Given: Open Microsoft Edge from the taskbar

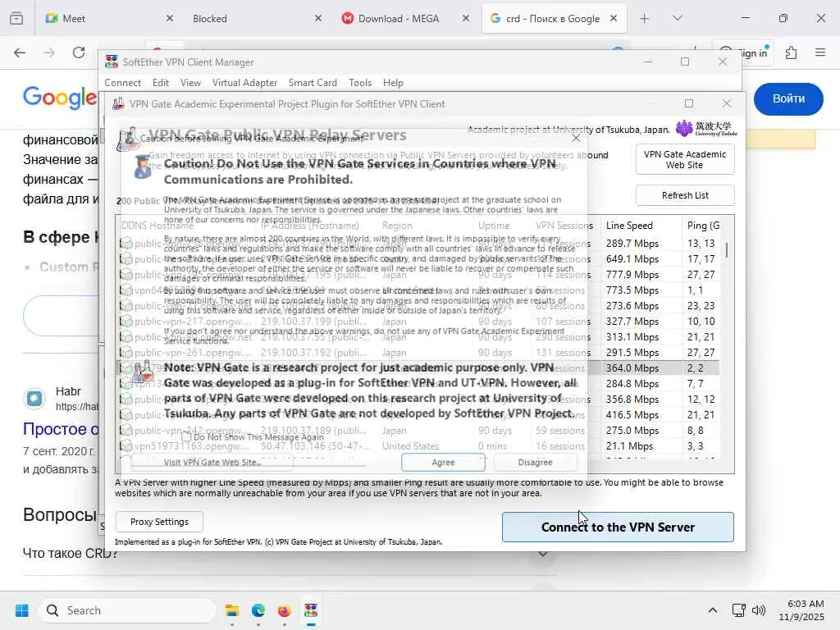Looking at the screenshot, I should (x=258, y=610).
